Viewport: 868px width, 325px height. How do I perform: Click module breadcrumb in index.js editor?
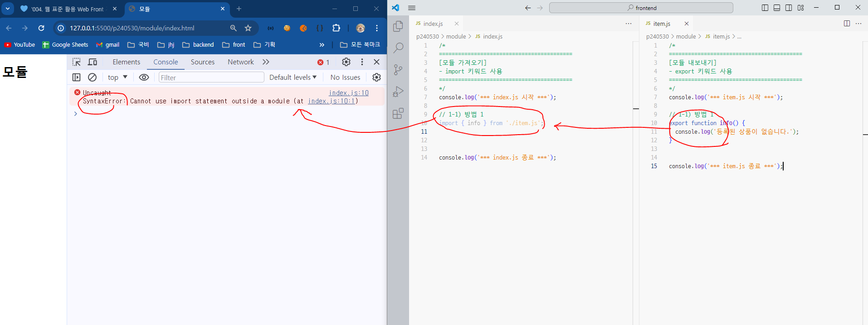click(456, 36)
